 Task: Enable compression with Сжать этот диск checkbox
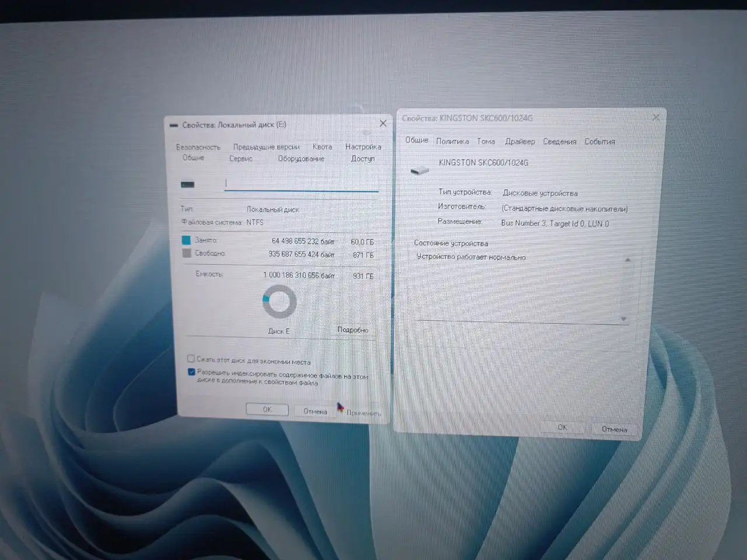[191, 358]
